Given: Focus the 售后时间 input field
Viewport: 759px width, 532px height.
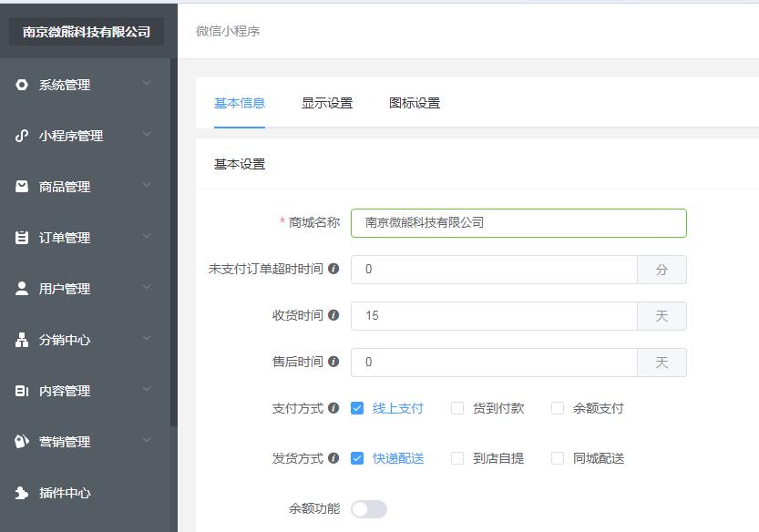Looking at the screenshot, I should pos(494,362).
